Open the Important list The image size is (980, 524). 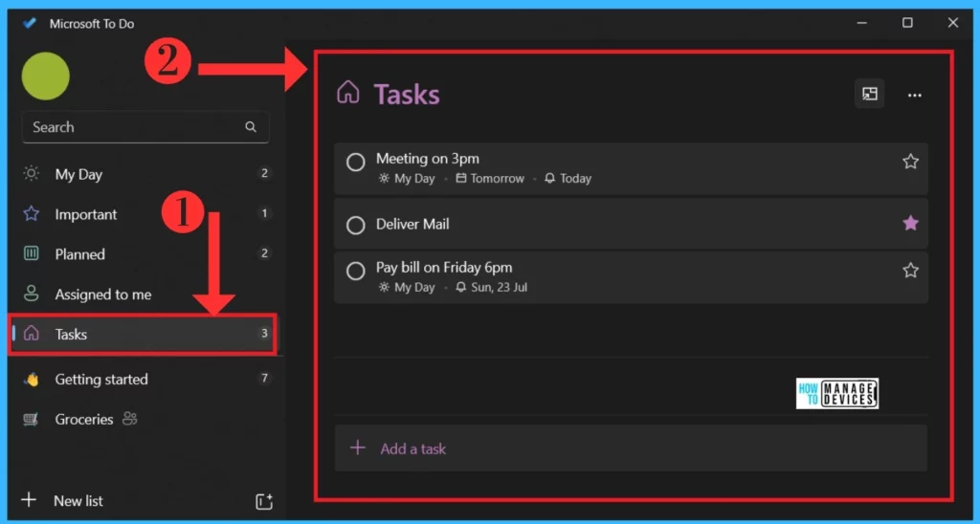[145, 214]
